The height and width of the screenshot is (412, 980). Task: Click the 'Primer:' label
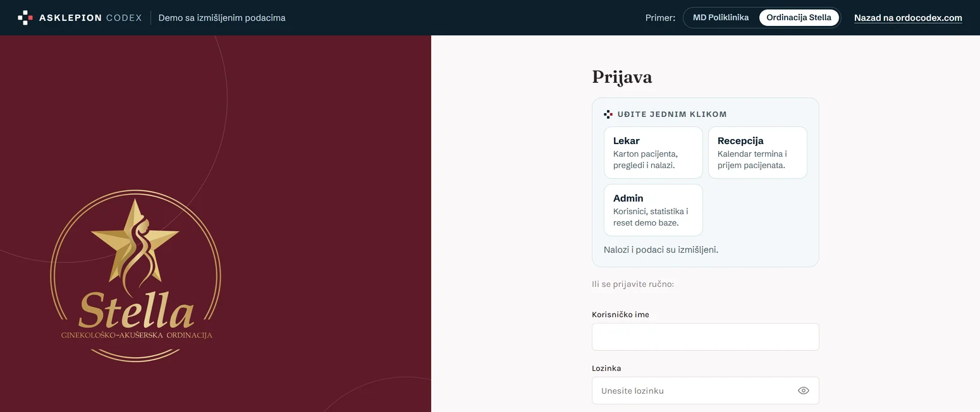(660, 18)
